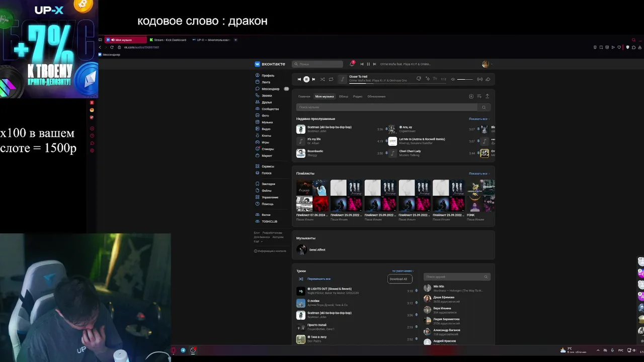The image size is (644, 362).
Task: Skip to next track in main player
Action: pos(313,79)
